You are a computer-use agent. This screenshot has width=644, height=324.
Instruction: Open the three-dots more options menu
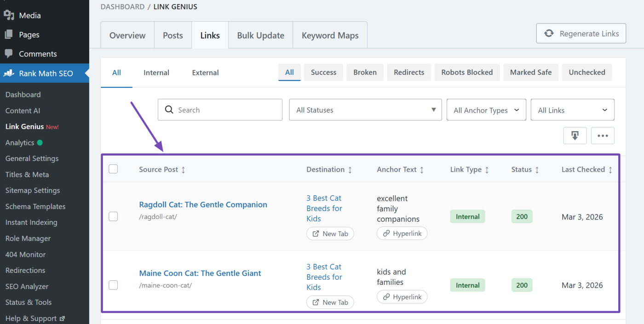tap(603, 135)
